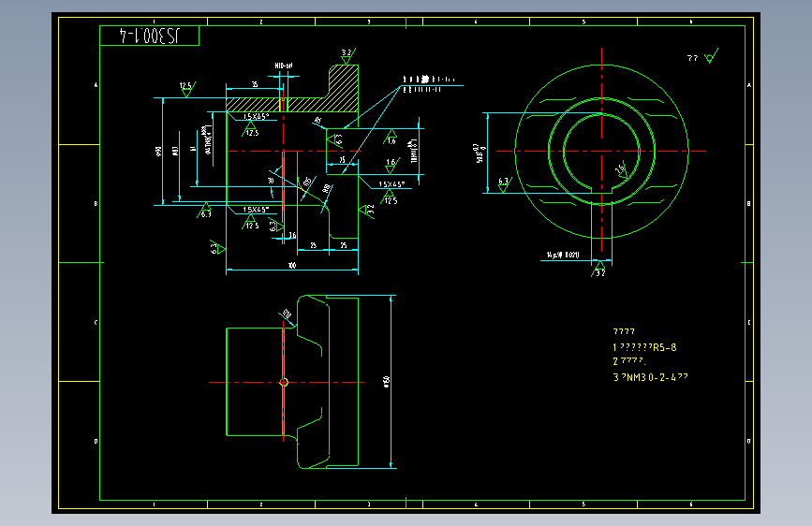
Task: Pick the thread callout label above the hatched section
Action: tap(283, 66)
